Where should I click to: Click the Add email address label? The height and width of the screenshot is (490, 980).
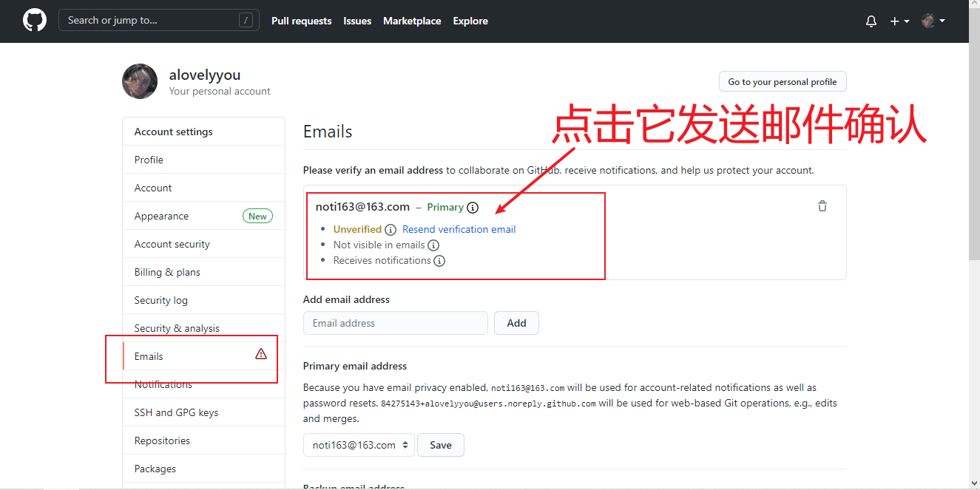346,299
